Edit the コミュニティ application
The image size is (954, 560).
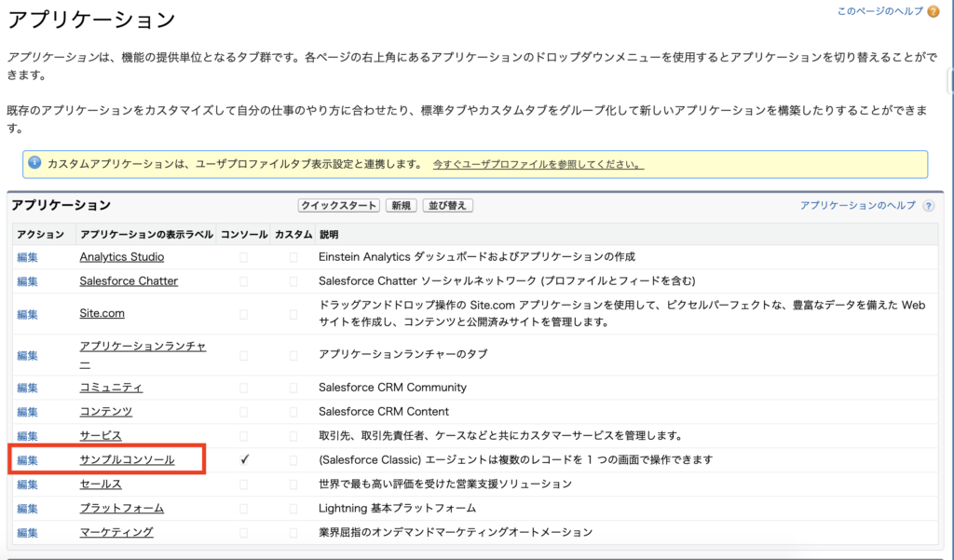coord(27,388)
